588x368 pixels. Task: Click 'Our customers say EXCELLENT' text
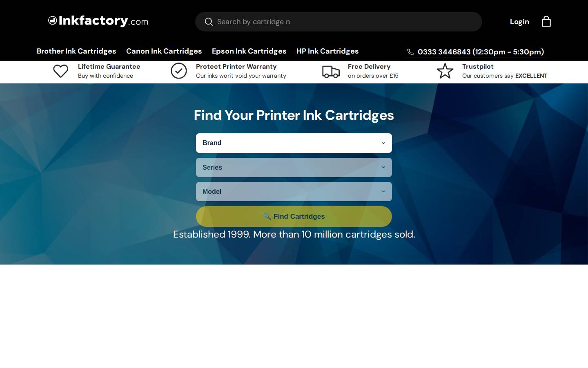click(505, 76)
